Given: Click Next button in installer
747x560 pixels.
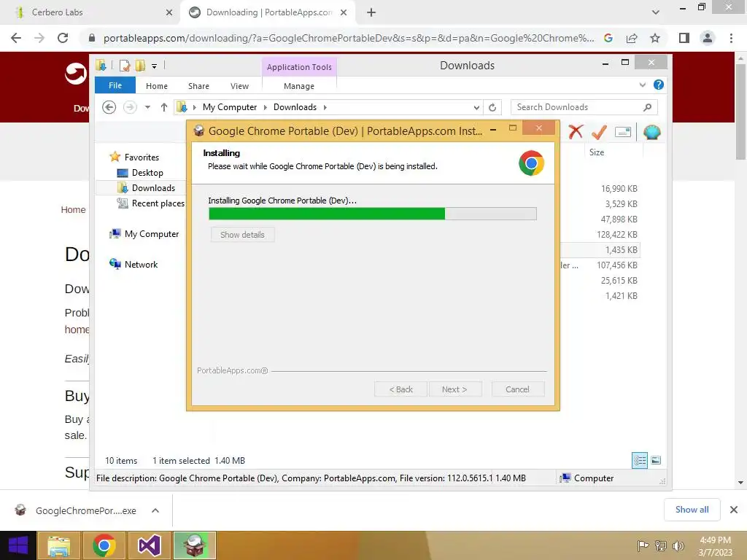Looking at the screenshot, I should (x=454, y=389).
